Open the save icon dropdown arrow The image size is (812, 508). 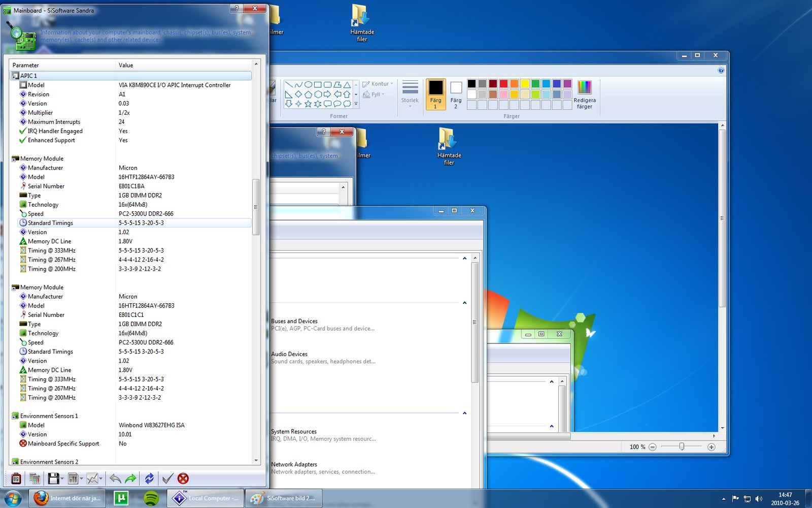[62, 479]
